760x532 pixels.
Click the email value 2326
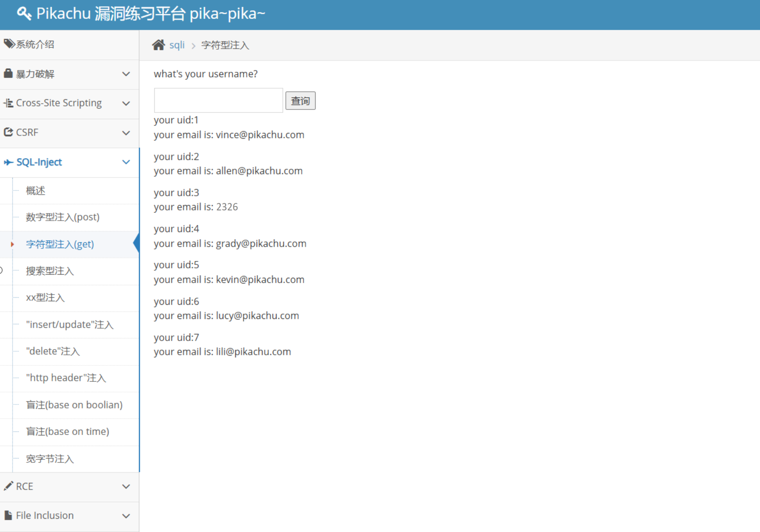pyautogui.click(x=227, y=207)
